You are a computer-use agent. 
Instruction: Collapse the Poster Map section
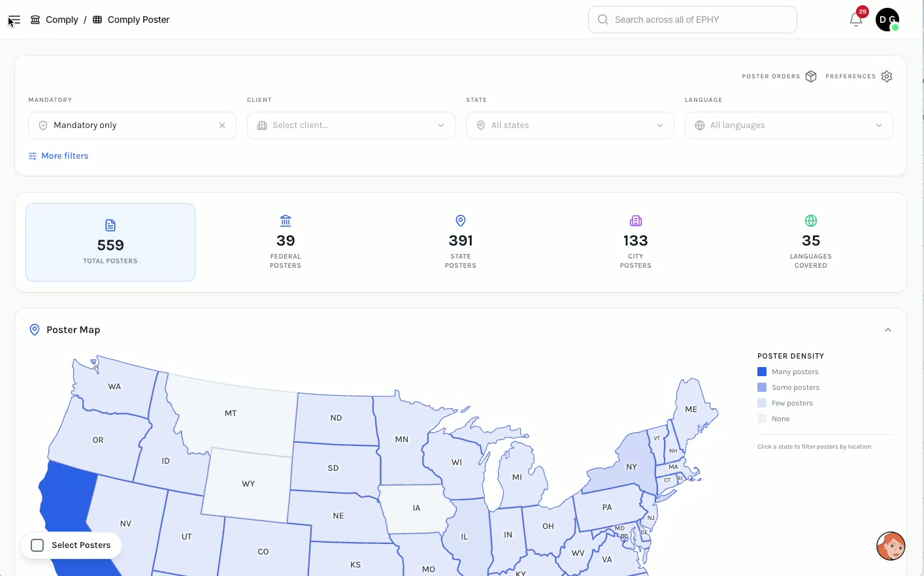[888, 330]
